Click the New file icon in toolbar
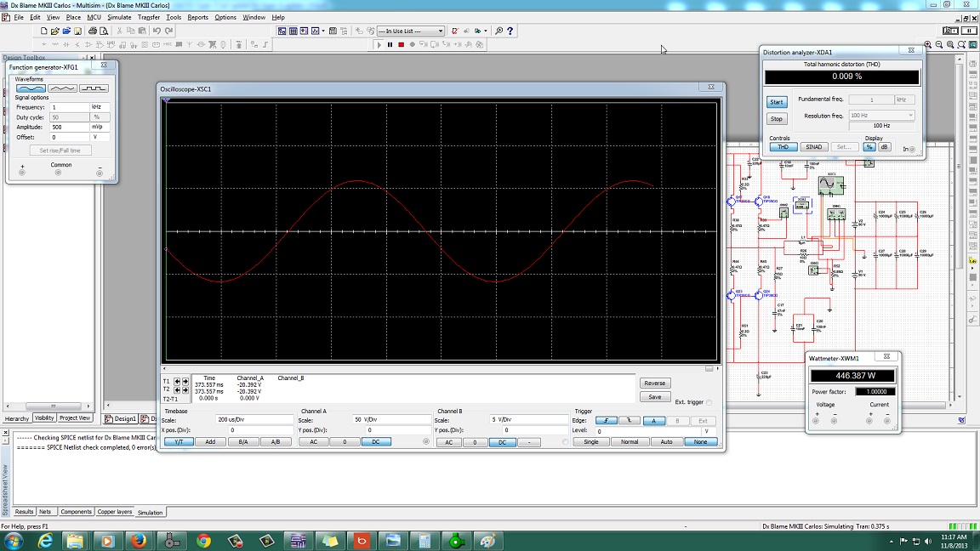Screen dimensions: 980x551 pos(43,31)
